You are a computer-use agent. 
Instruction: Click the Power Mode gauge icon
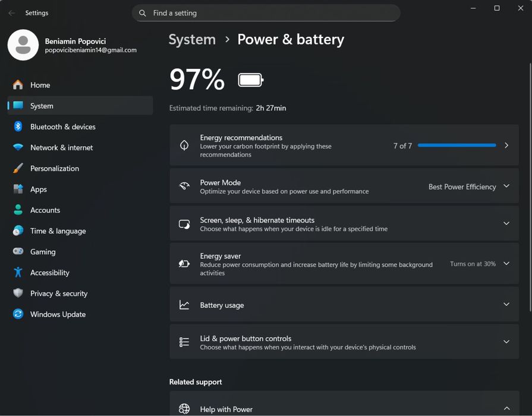(184, 186)
